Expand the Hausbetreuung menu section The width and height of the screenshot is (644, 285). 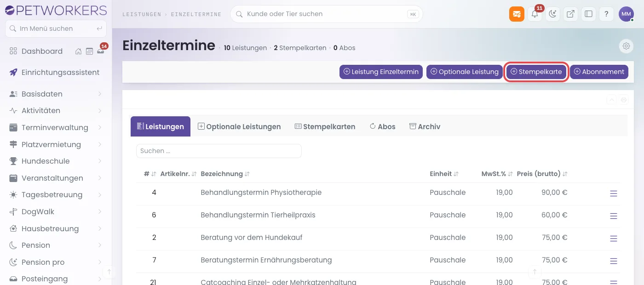coord(56,228)
